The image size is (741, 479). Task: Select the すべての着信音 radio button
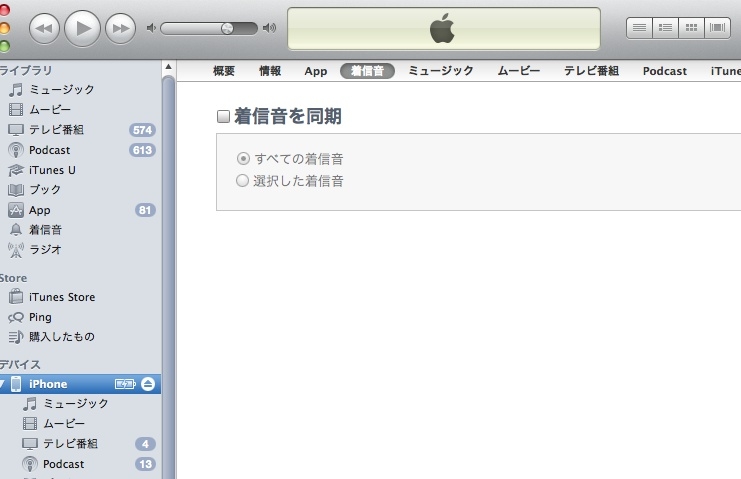pos(243,158)
